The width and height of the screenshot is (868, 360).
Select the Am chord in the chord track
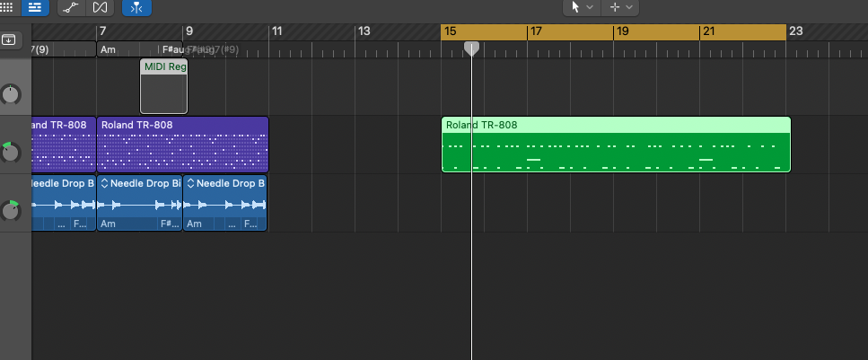(x=108, y=50)
